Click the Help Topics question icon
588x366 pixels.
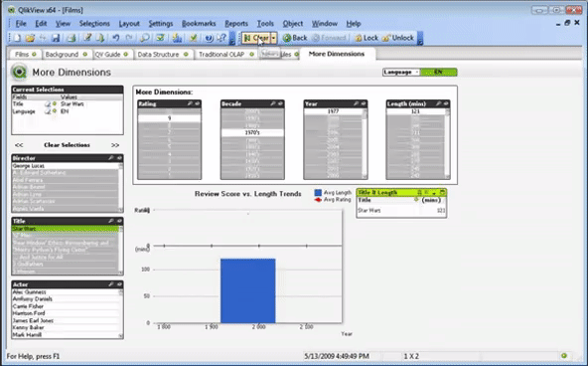[x=210, y=38]
